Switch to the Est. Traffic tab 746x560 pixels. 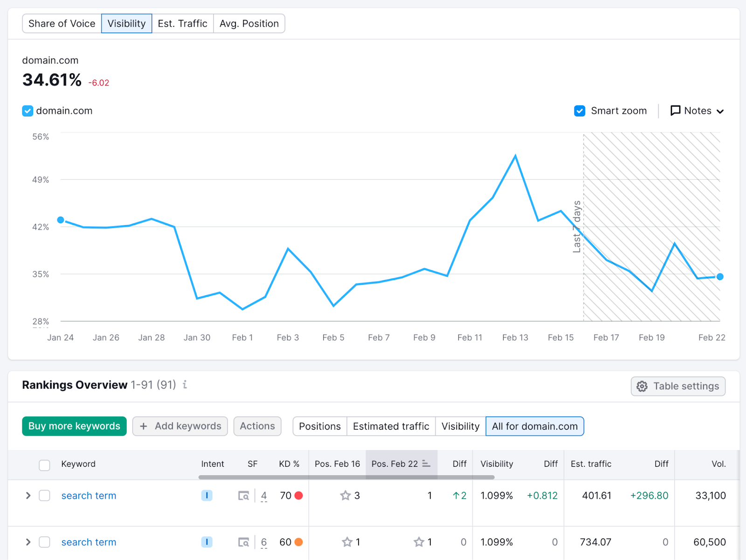pos(182,23)
